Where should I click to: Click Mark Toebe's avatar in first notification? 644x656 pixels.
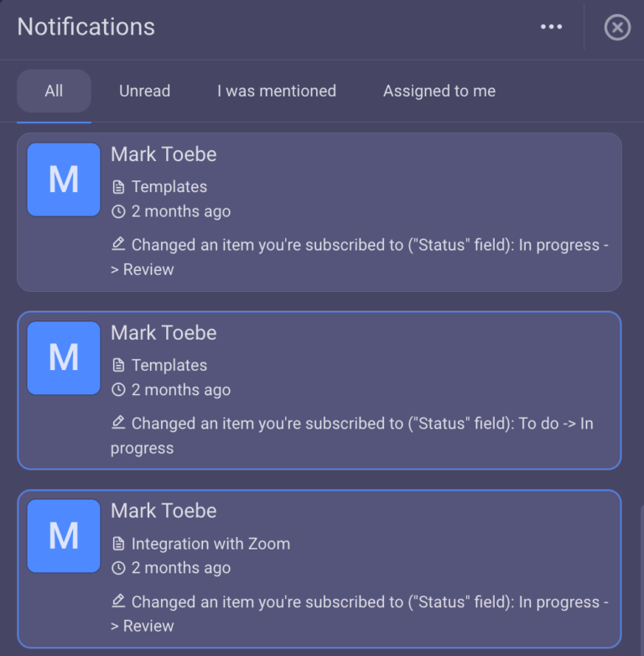64,180
